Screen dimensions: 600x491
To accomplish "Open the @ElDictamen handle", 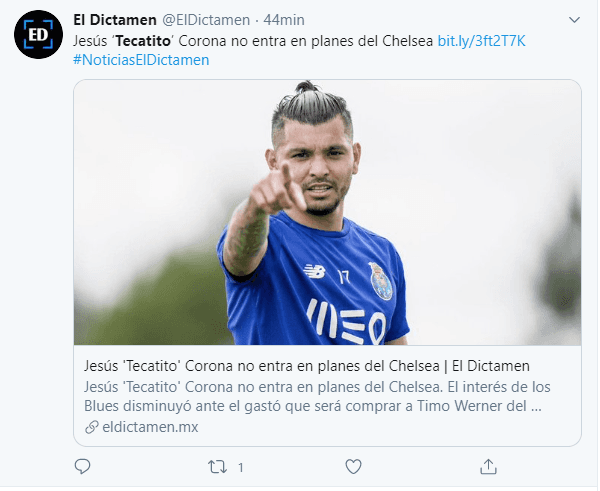I will (206, 20).
